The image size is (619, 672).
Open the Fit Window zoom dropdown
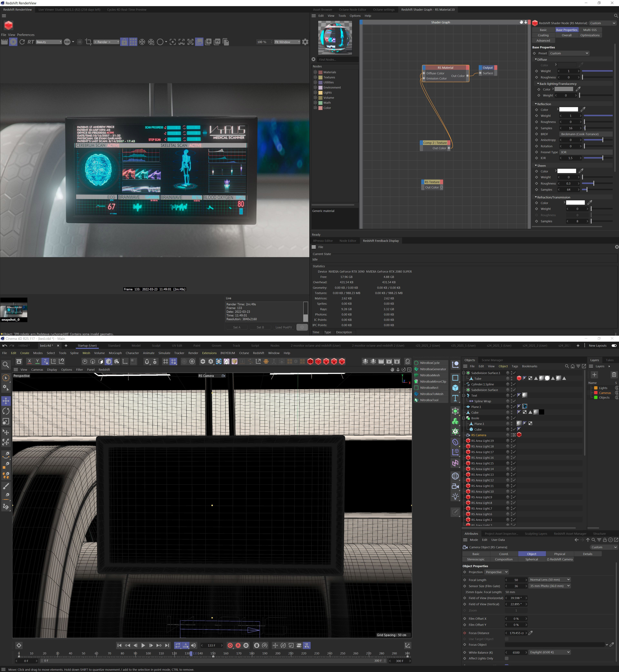tap(287, 42)
